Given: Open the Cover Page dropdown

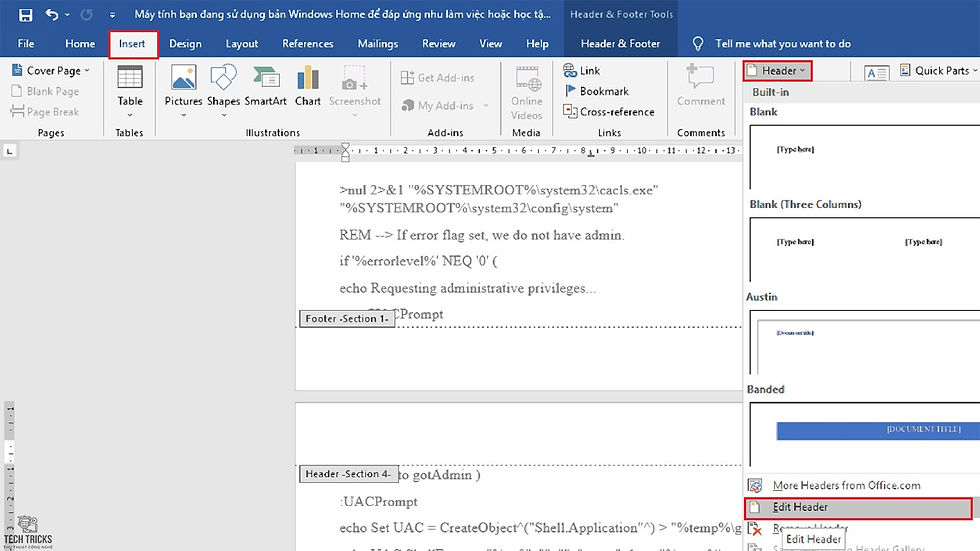Looking at the screenshot, I should (51, 71).
